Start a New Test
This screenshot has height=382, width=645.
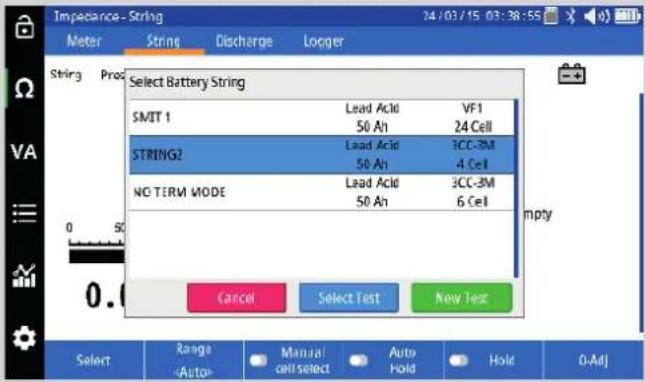[462, 298]
